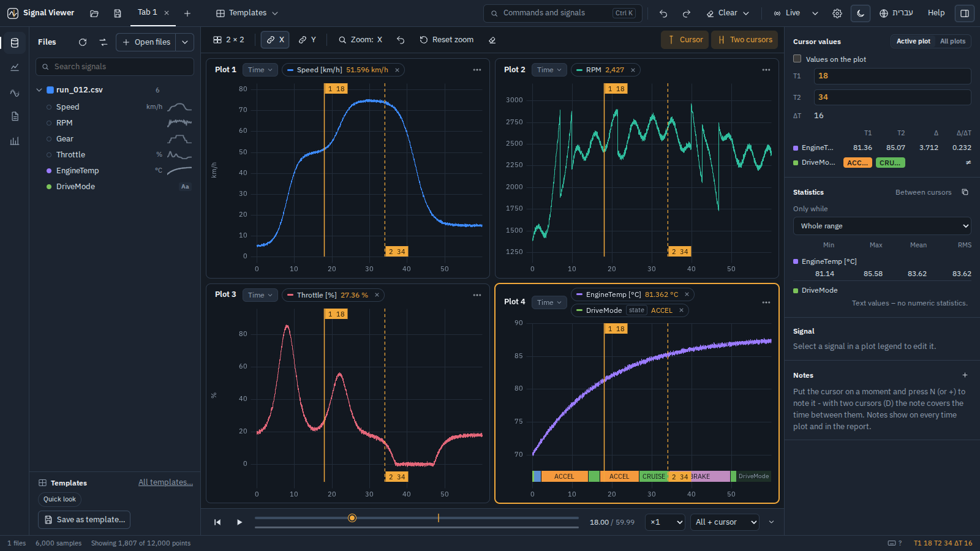The height and width of the screenshot is (551, 980).
Task: Apply the Quick look template
Action: pos(59,500)
